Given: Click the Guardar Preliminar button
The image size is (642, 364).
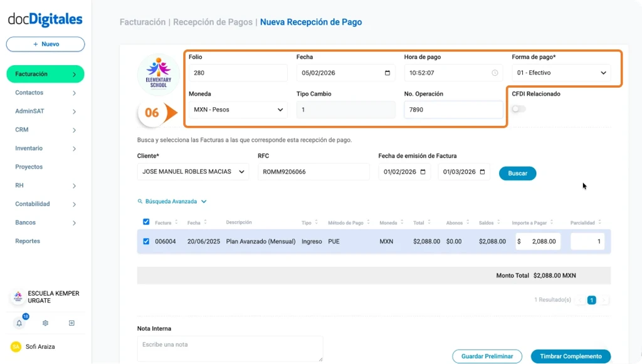Looking at the screenshot, I should point(487,355).
